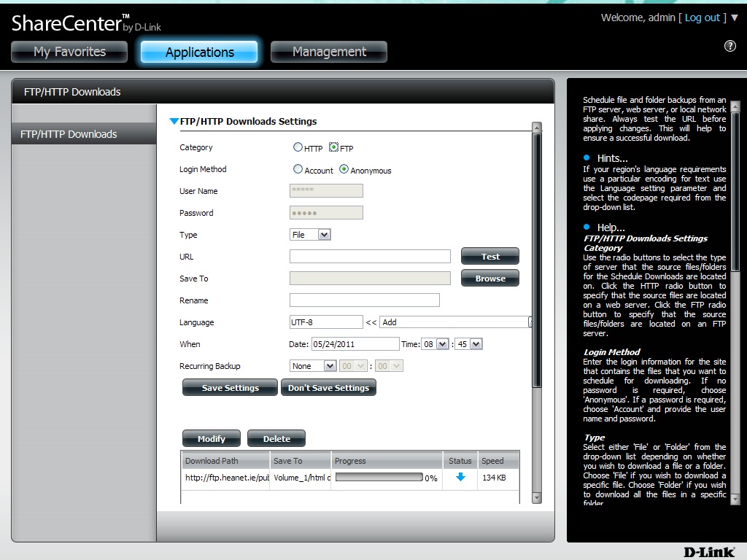Click the Volume_1/html save path cell
Image resolution: width=747 pixels, height=560 pixels.
point(302,477)
